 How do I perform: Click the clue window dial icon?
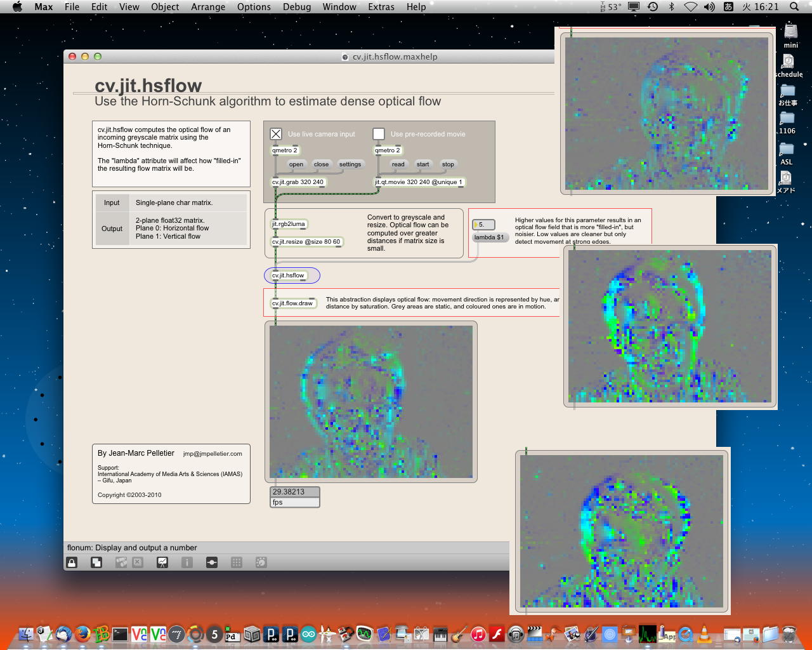[x=261, y=562]
